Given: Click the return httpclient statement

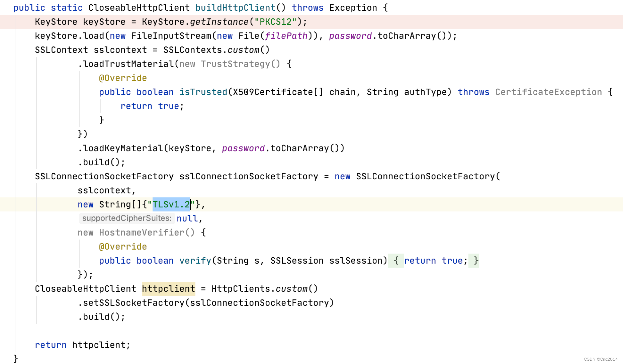Looking at the screenshot, I should point(83,345).
